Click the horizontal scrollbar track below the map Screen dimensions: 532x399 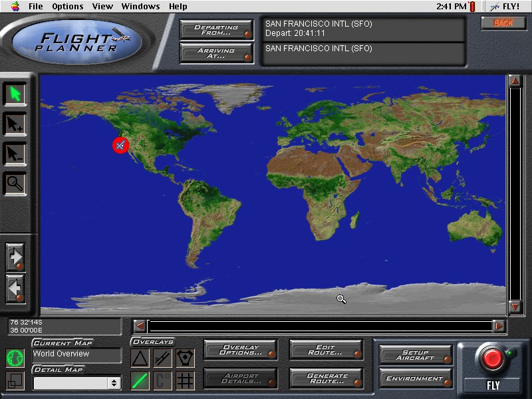[319, 326]
